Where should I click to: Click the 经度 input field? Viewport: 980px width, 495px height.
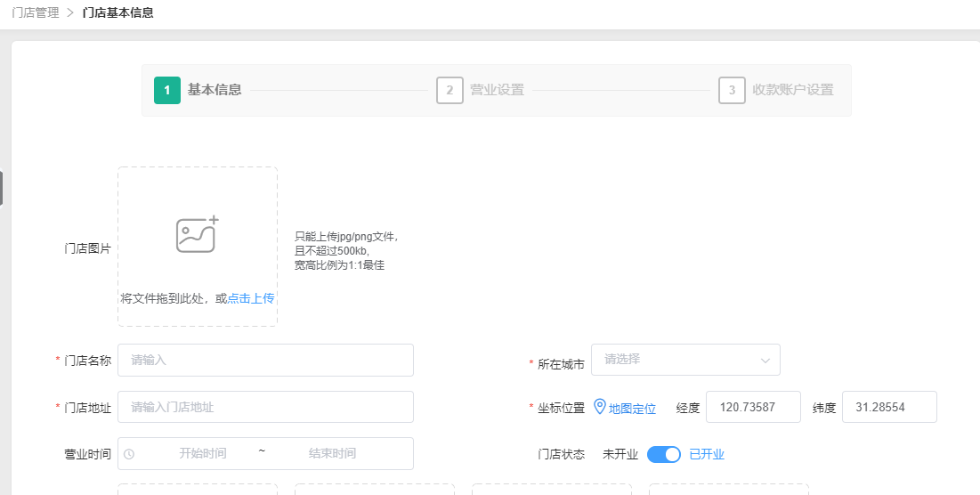click(x=753, y=407)
